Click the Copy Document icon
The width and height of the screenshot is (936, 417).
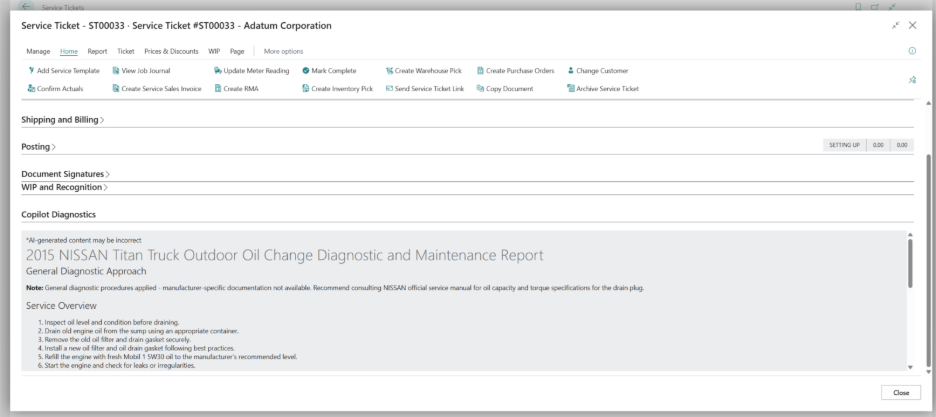[480, 88]
